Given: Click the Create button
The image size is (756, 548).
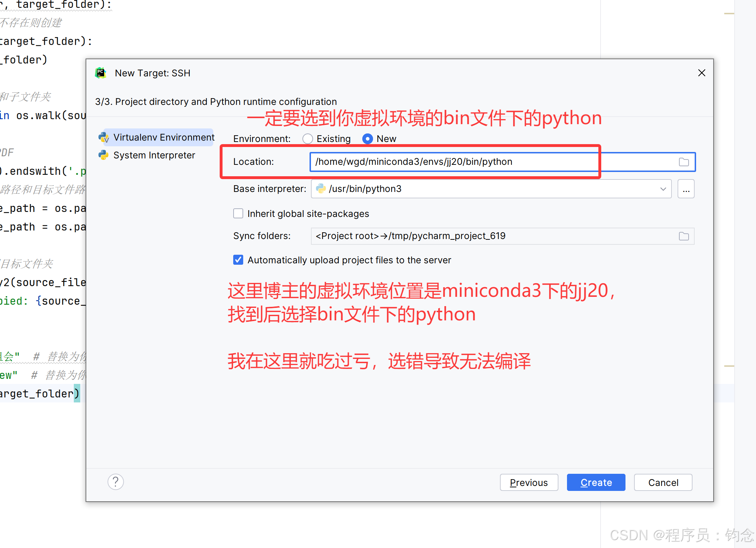Looking at the screenshot, I should coord(596,482).
